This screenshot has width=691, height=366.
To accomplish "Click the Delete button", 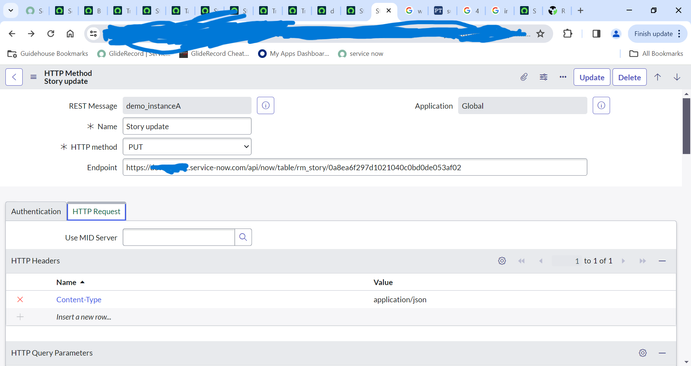I will (x=629, y=78).
